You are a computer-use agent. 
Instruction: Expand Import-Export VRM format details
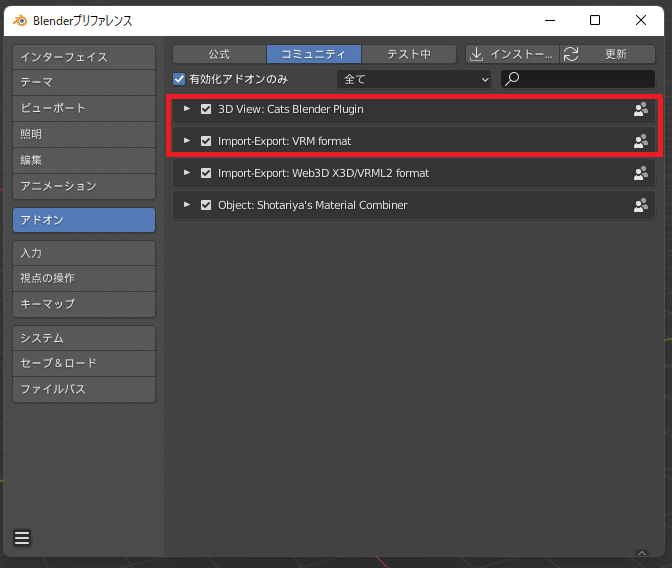[186, 141]
